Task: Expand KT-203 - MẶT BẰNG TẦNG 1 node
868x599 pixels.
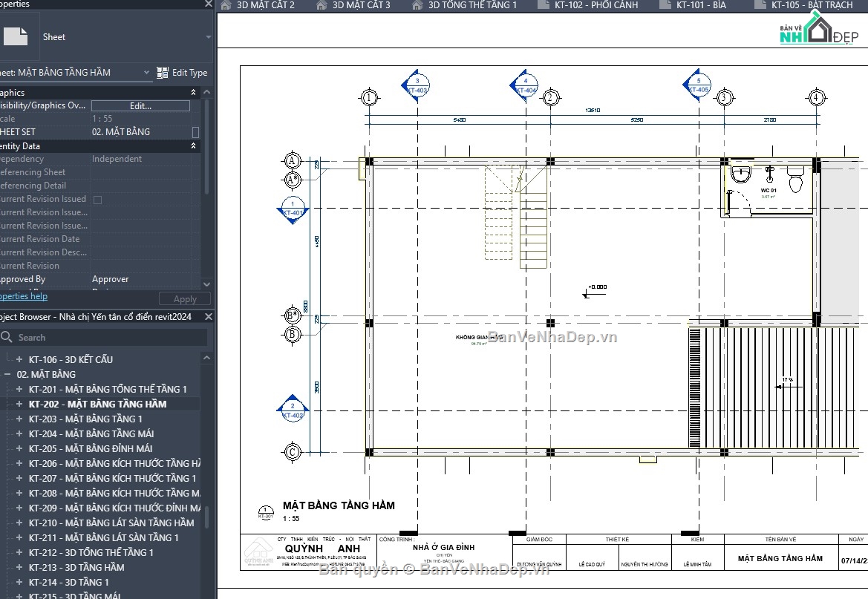Action: [19, 419]
